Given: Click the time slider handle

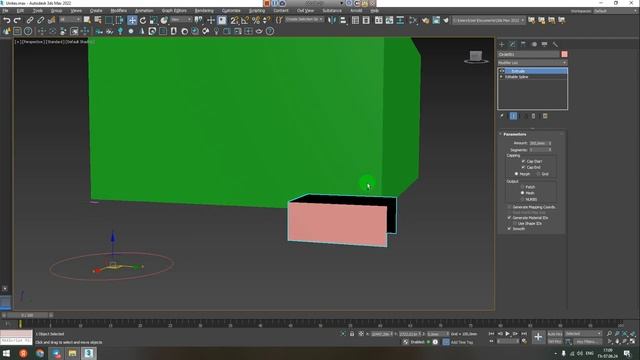Looking at the screenshot, I should tap(27, 315).
